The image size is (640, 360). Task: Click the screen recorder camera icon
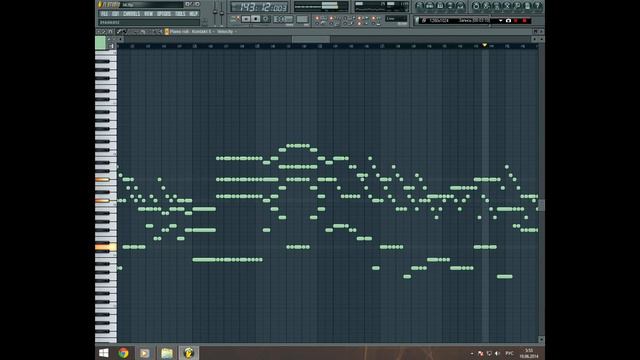[x=508, y=20]
